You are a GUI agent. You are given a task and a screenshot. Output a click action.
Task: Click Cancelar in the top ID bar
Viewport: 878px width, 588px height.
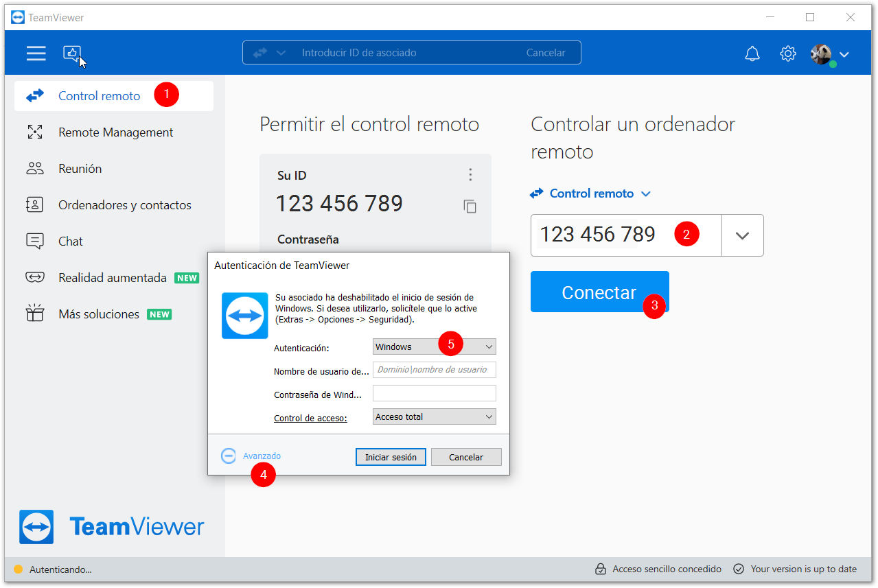click(546, 53)
